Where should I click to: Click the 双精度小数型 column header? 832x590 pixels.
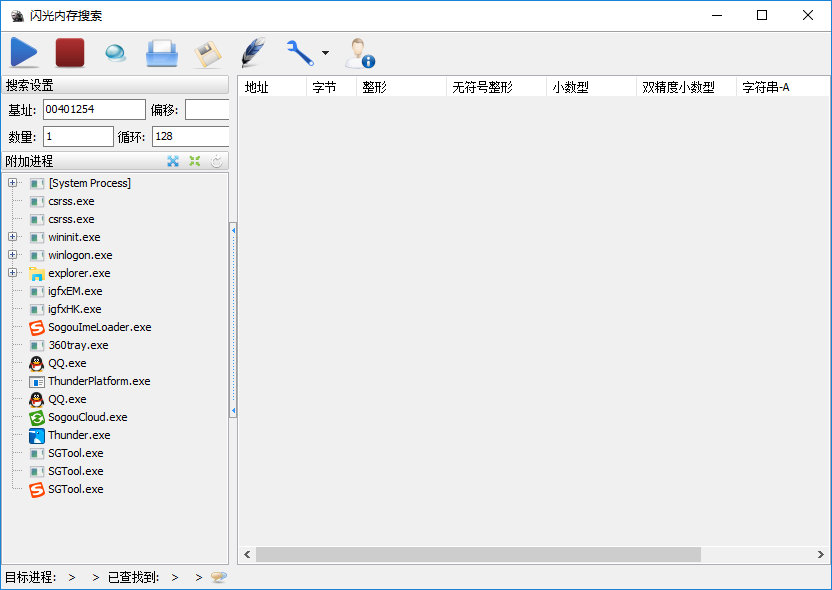coord(684,87)
